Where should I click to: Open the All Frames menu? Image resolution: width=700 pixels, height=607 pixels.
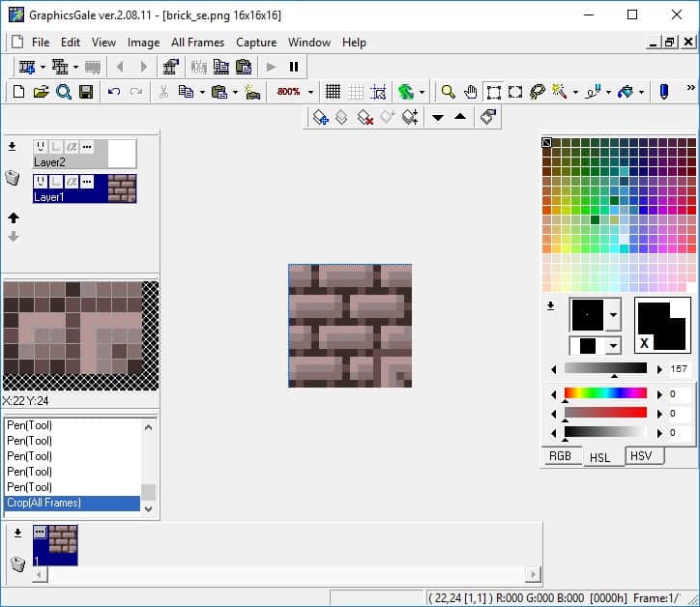point(198,43)
